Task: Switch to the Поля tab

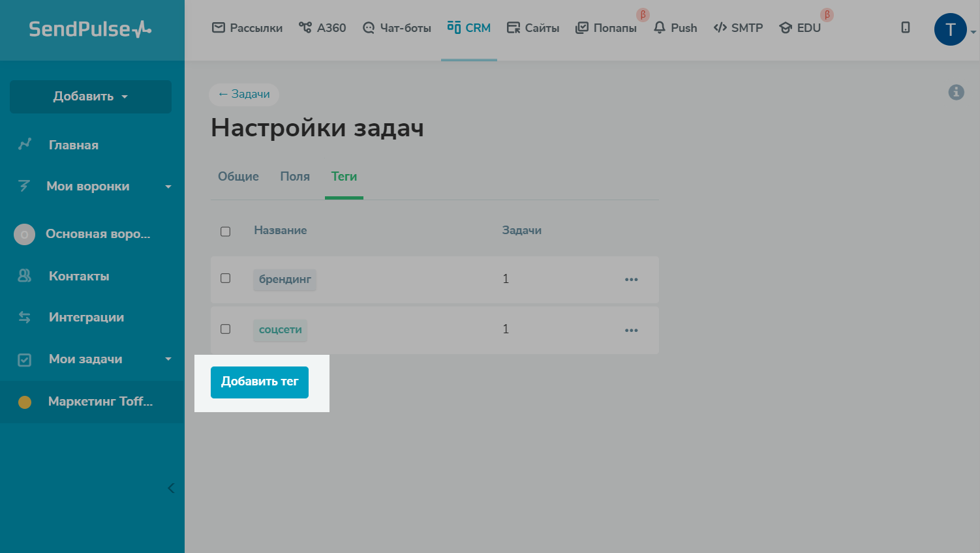Action: [x=295, y=177]
